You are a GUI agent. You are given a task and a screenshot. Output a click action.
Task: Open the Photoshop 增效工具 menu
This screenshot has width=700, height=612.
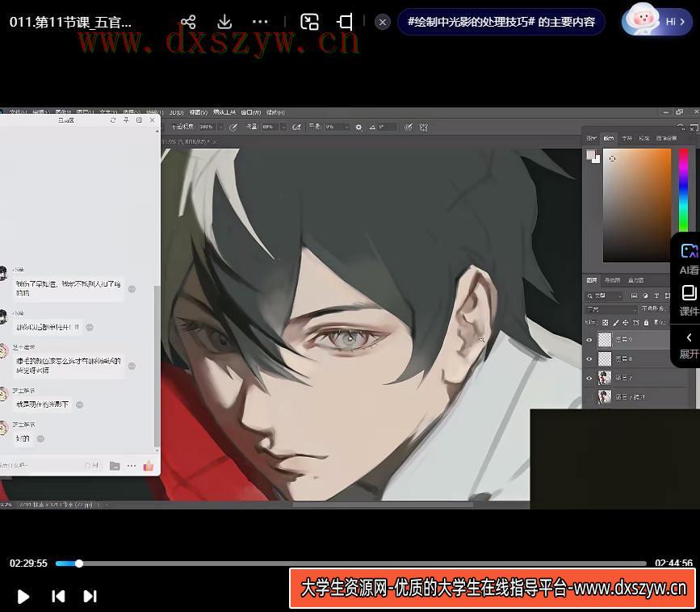(224, 112)
